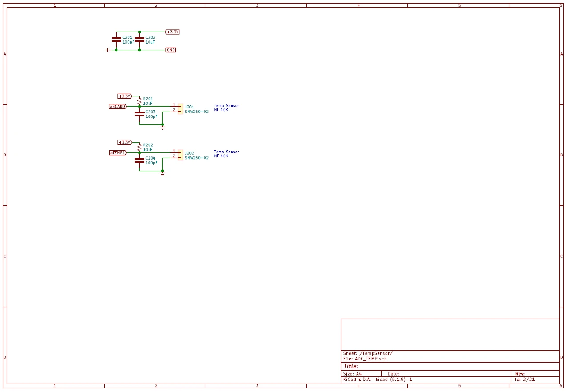Select the R201 resistor symbol
This screenshot has width=567, height=392.
(140, 101)
